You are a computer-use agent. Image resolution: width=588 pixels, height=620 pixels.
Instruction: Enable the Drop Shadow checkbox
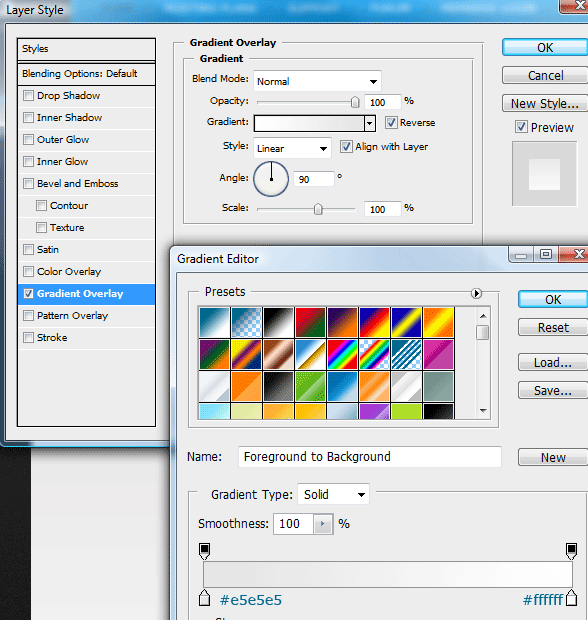point(28,96)
